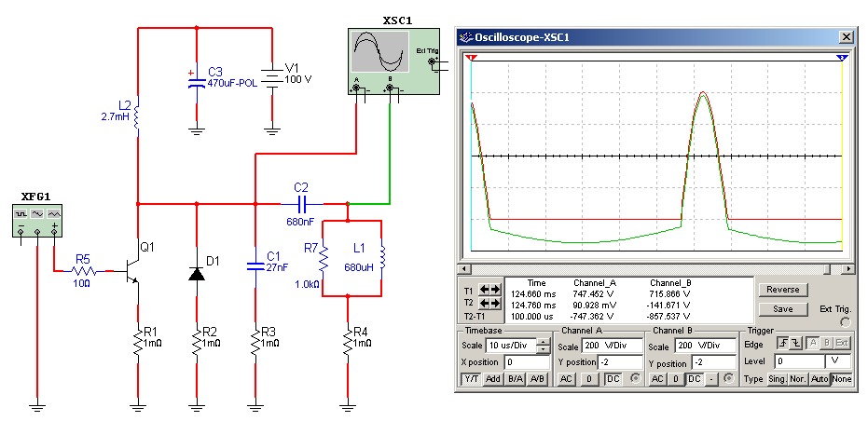Click the Reverse button on the oscilloscope
This screenshot has width=868, height=435.
(x=783, y=290)
